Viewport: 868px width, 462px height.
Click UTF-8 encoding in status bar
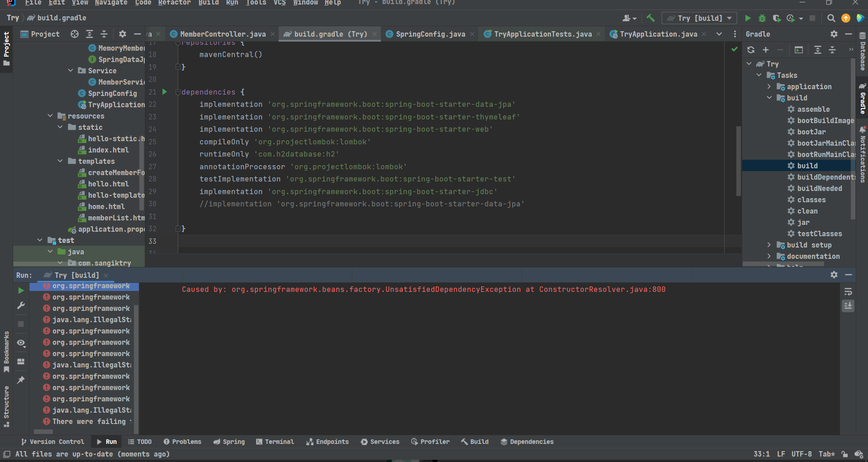(x=802, y=454)
